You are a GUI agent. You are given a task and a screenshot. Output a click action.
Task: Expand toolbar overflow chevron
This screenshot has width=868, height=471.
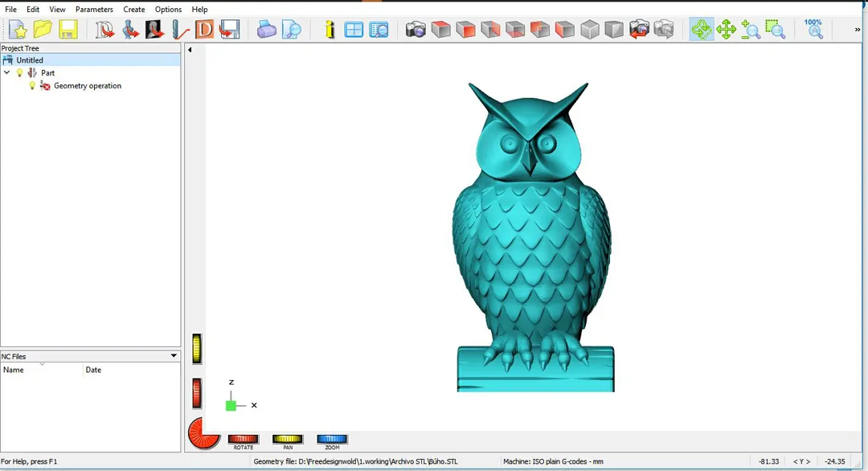click(x=857, y=30)
